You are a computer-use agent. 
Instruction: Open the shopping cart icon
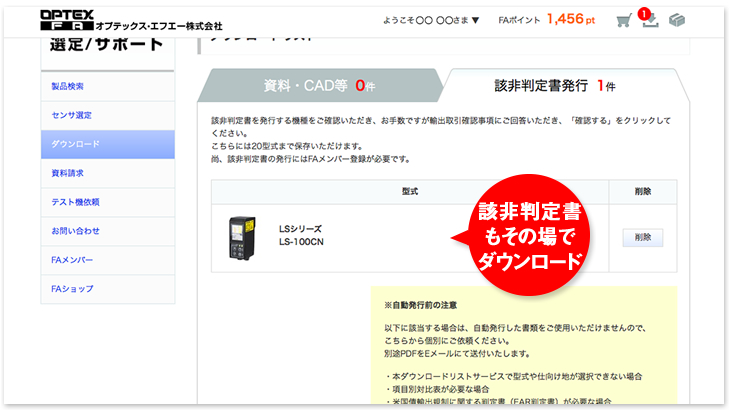pyautogui.click(x=624, y=21)
